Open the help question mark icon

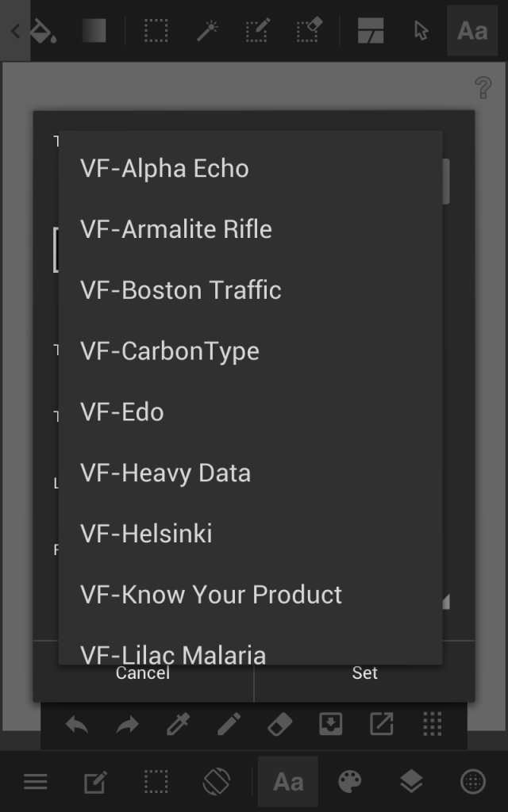click(x=483, y=87)
